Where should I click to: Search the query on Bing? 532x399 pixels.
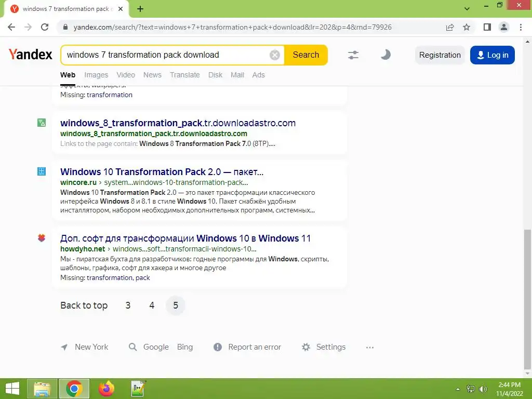pos(185,347)
